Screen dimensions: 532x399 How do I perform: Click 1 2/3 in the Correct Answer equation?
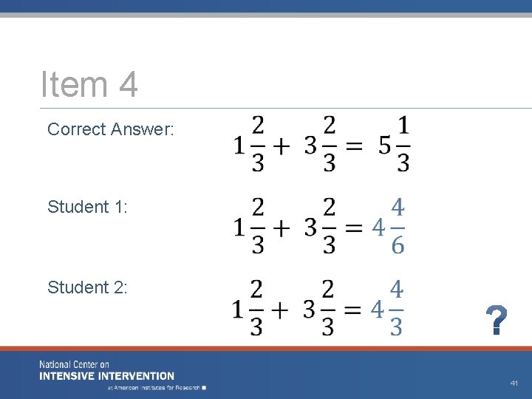point(249,144)
